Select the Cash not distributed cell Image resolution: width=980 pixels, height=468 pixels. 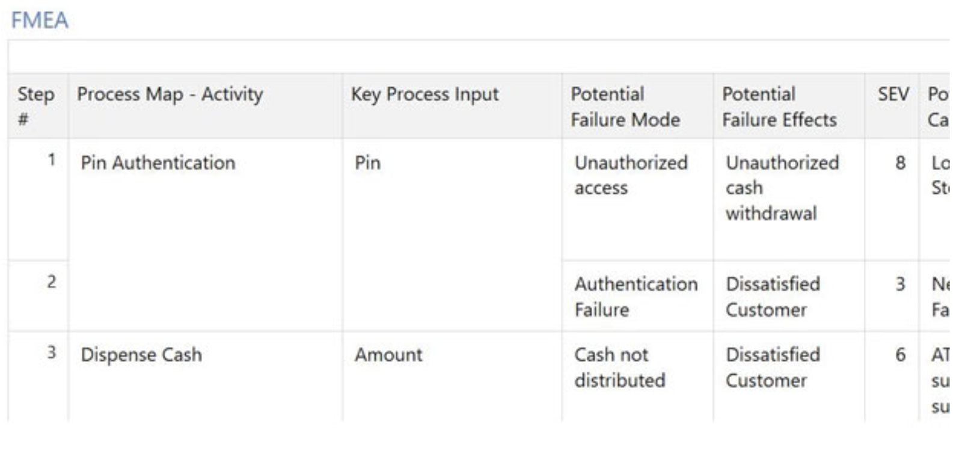(x=620, y=368)
